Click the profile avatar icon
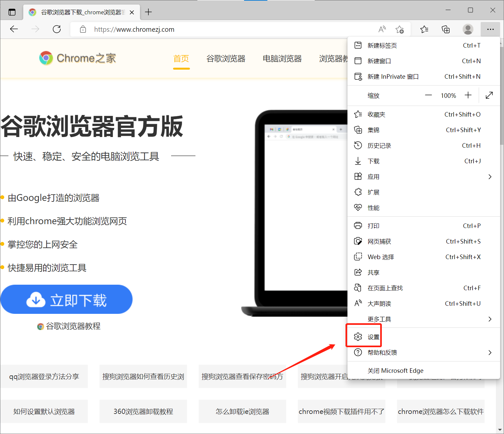Viewport: 504px width, 434px height. coord(468,29)
